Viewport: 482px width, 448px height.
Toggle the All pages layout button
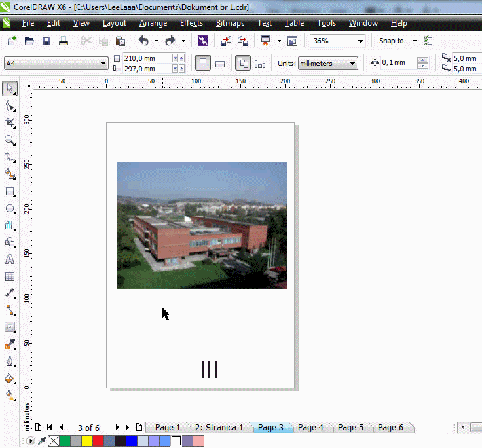[x=243, y=64]
